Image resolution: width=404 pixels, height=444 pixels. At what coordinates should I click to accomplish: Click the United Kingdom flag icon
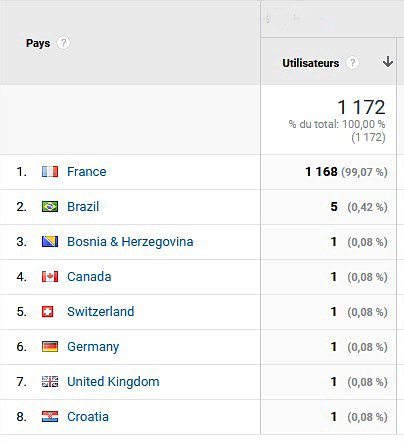[50, 382]
